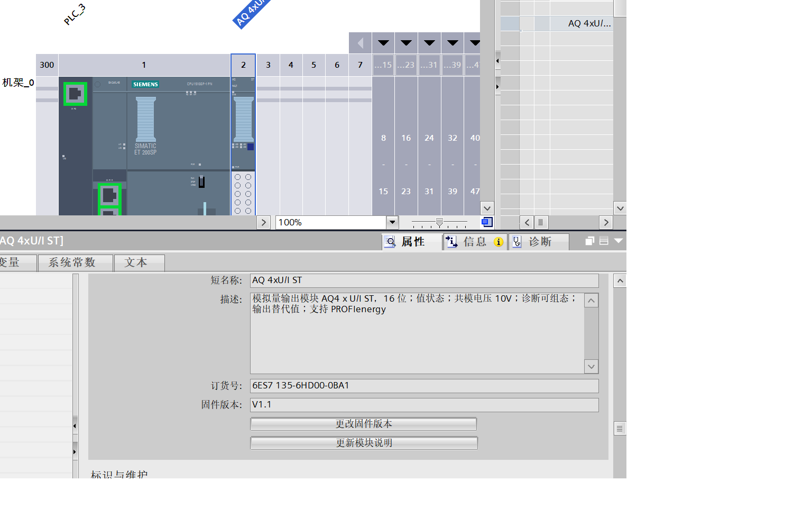Click the 订货号 field showing 6ES7 135-6HD00-0BA1
Viewport: 812px width, 508px height.
424,386
